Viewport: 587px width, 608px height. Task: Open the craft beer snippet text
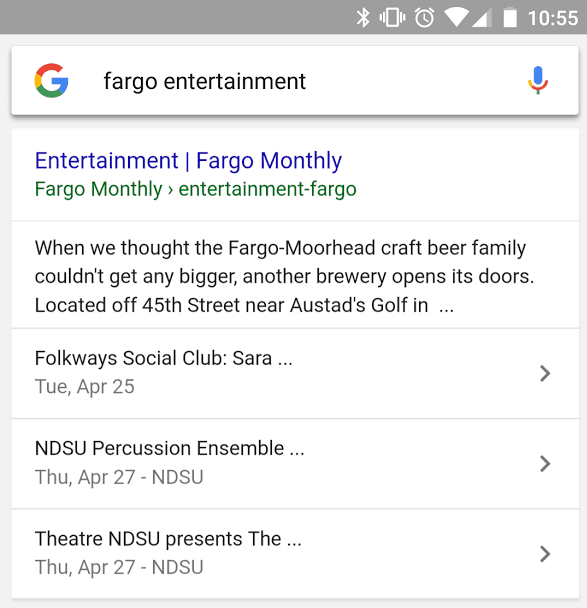285,276
